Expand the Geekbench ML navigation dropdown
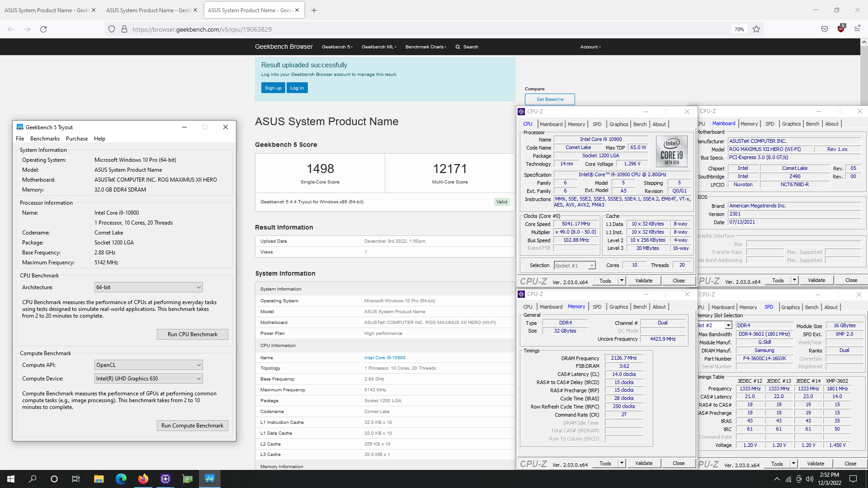Viewport: 868px width, 488px height. (379, 47)
